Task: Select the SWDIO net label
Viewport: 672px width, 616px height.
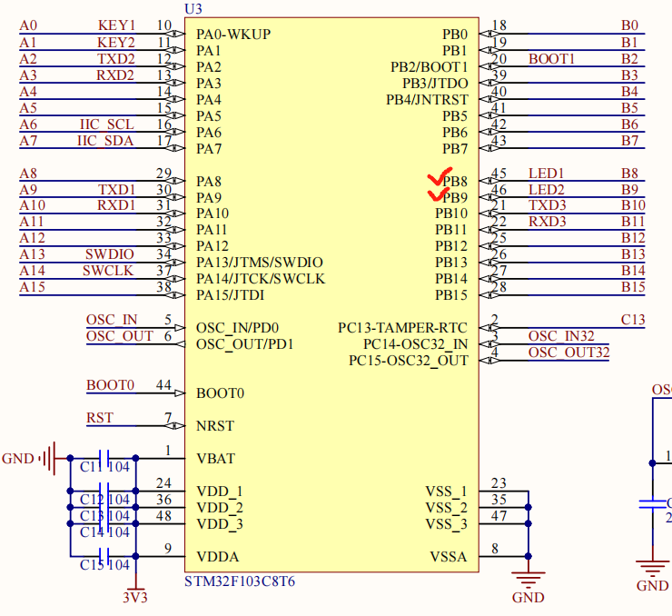Action: pos(110,254)
